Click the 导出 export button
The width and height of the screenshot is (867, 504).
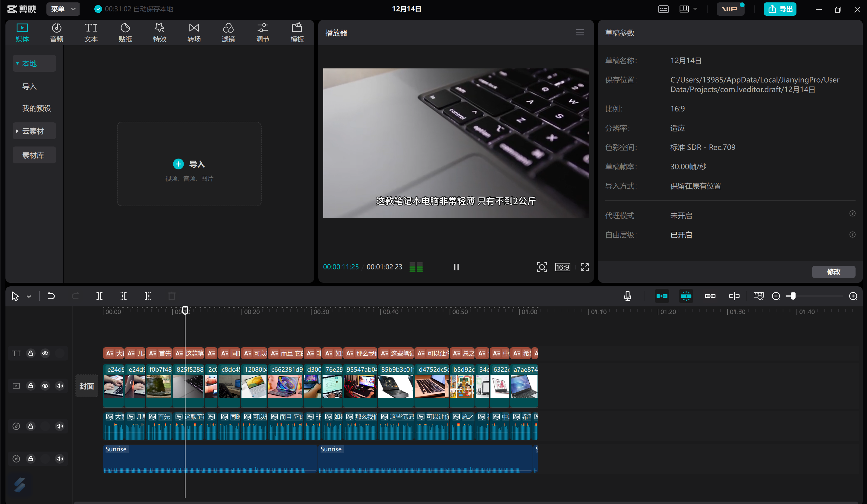(780, 9)
